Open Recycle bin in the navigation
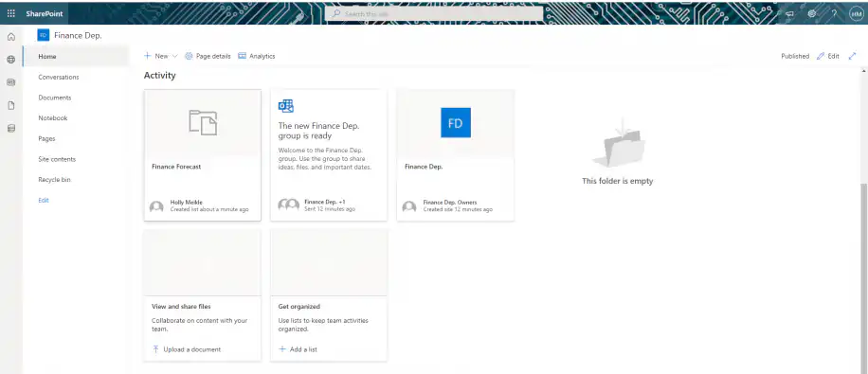This screenshot has width=868, height=374. 54,180
